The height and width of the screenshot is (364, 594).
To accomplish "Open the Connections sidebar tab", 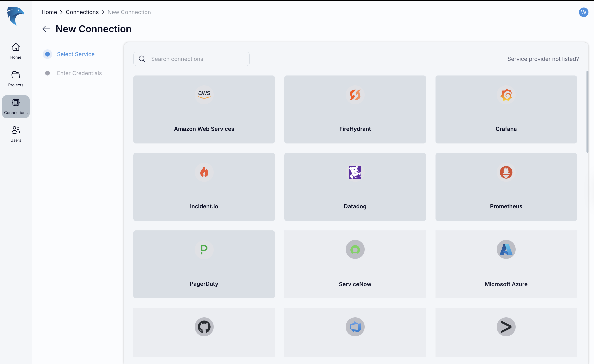I will tap(16, 106).
